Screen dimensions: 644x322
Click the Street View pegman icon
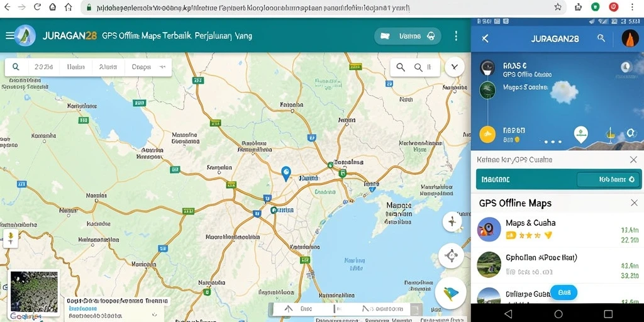click(x=11, y=238)
